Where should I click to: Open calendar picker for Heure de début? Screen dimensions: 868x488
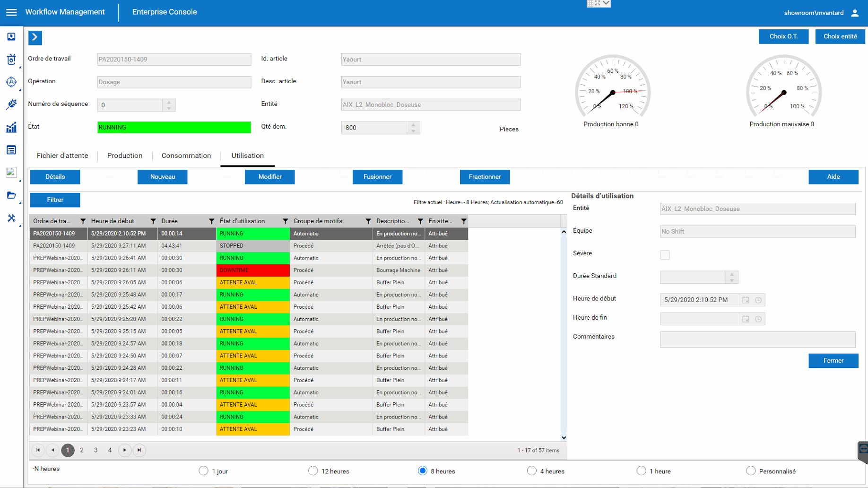tap(746, 300)
